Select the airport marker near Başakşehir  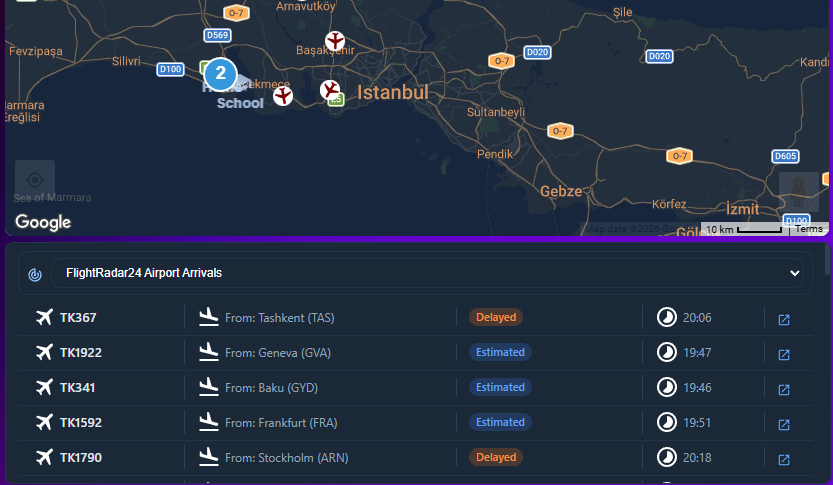335,41
